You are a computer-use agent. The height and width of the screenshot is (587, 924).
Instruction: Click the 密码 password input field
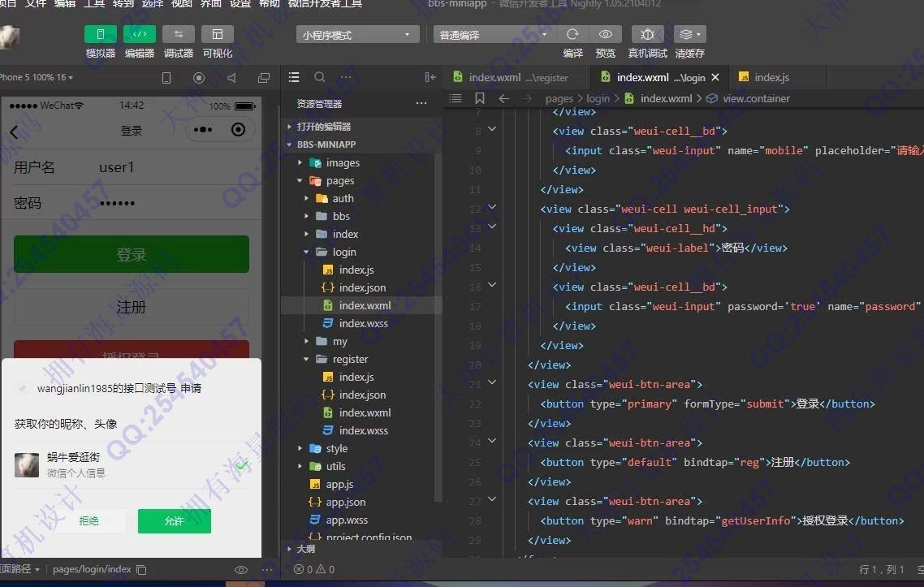pos(174,203)
